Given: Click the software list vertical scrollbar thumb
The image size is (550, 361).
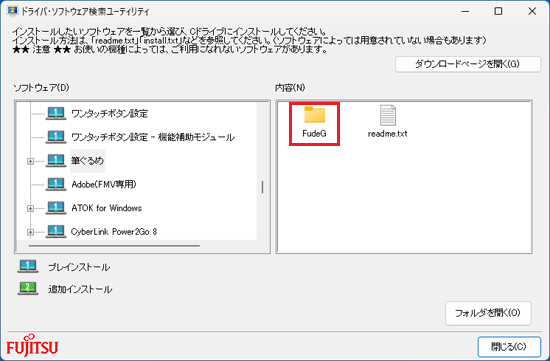Looking at the screenshot, I should [x=262, y=187].
